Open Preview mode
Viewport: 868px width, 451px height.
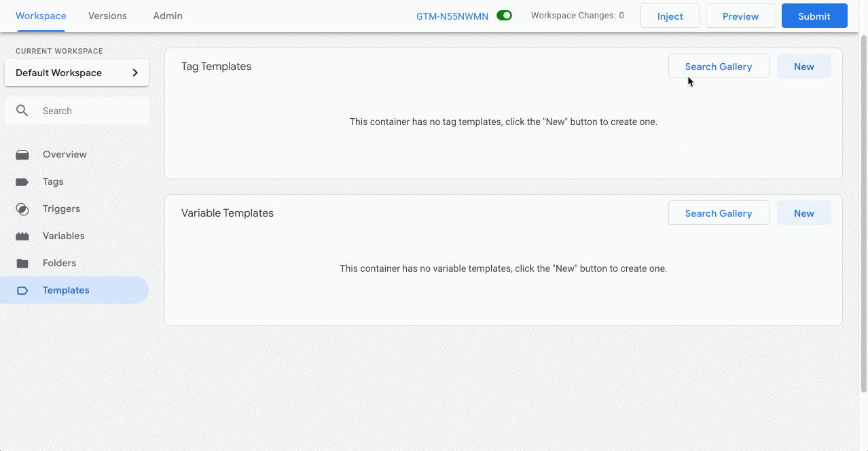pyautogui.click(x=740, y=15)
